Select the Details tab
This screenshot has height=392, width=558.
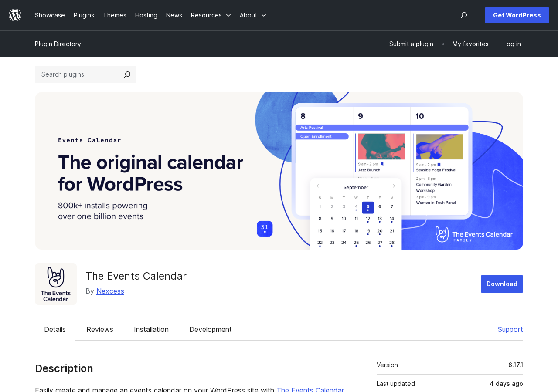click(55, 329)
